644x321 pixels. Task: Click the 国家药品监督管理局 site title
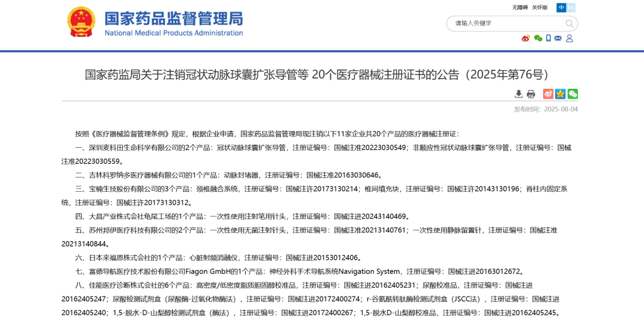[174, 18]
